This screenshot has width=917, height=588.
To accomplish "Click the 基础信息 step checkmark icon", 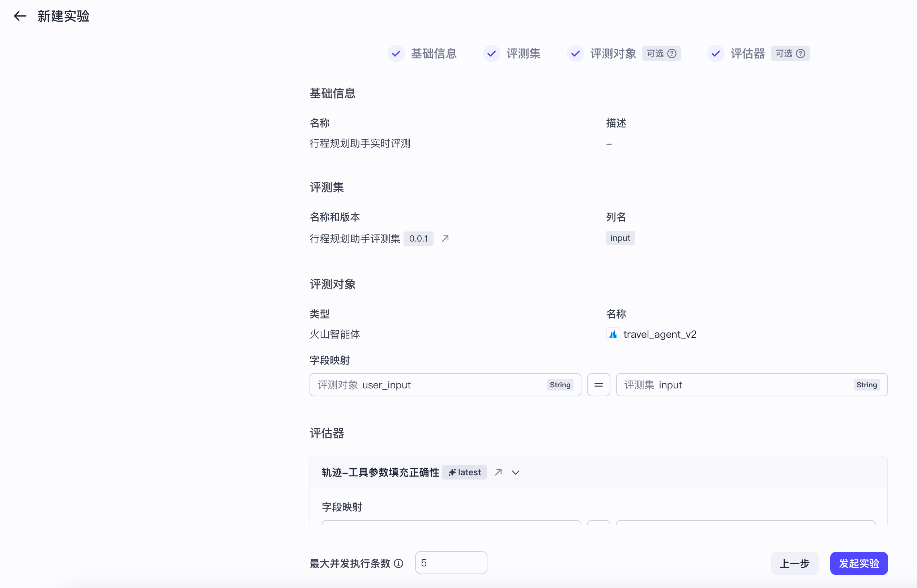I will point(396,54).
